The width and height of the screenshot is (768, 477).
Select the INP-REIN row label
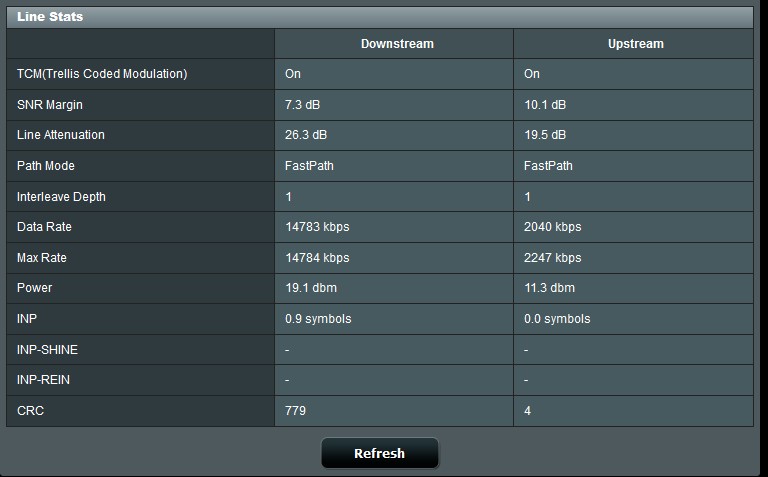pyautogui.click(x=43, y=380)
